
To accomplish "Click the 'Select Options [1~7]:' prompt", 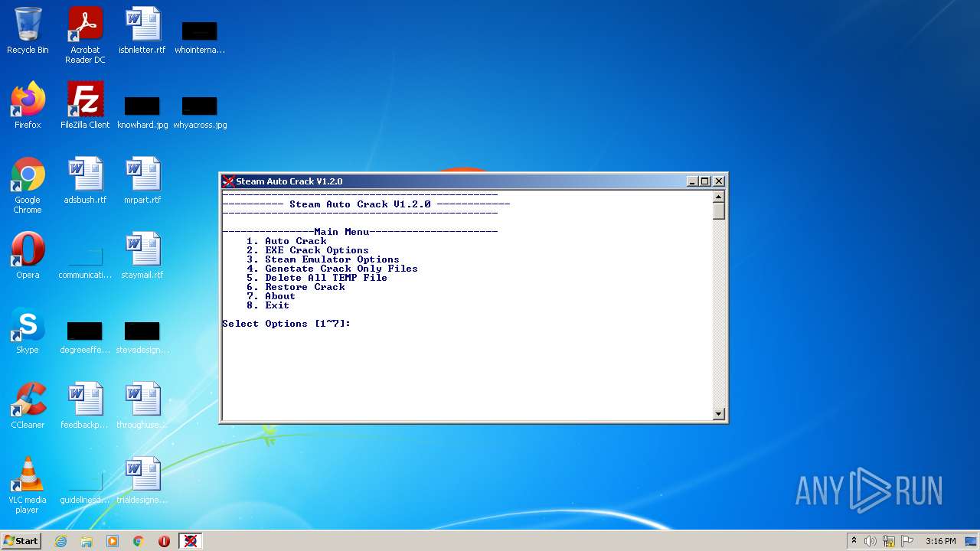I will click(x=286, y=324).
